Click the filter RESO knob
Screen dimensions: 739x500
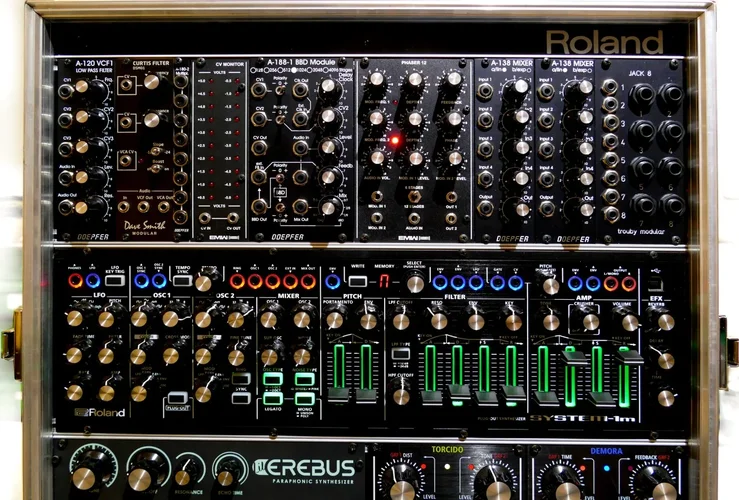coord(439,322)
